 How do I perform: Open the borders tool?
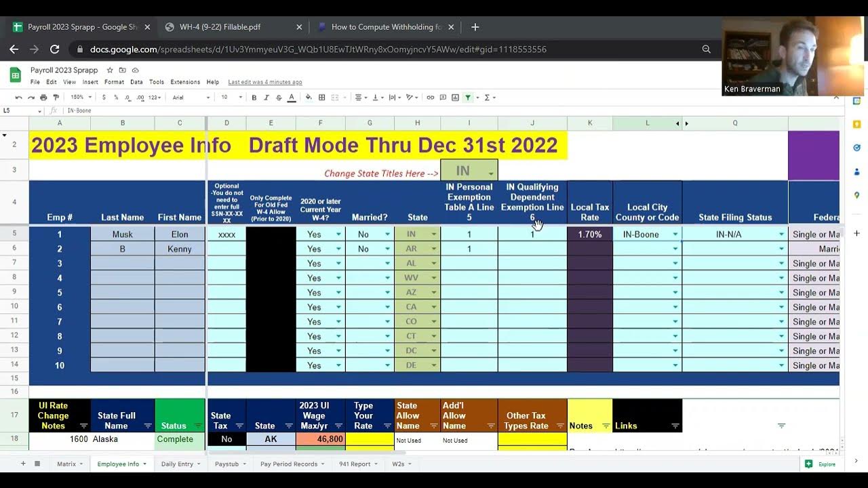coord(321,98)
